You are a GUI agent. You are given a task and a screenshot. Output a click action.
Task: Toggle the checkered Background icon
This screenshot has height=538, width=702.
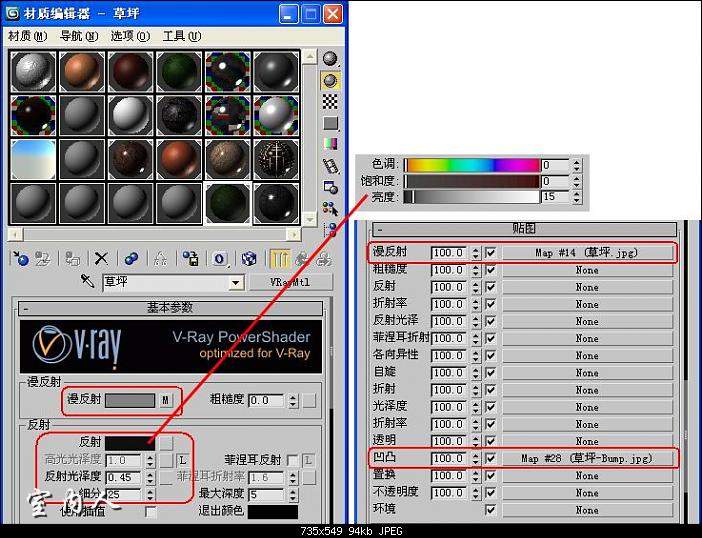tap(330, 102)
